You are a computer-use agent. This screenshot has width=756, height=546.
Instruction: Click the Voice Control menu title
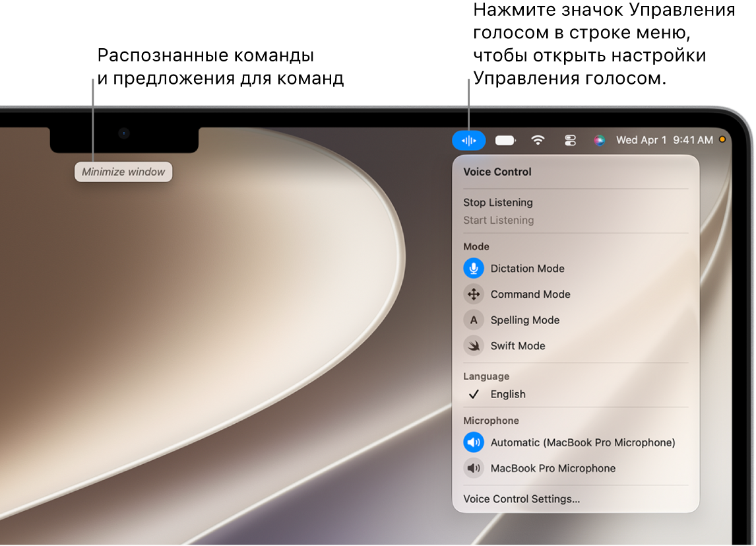(x=497, y=172)
